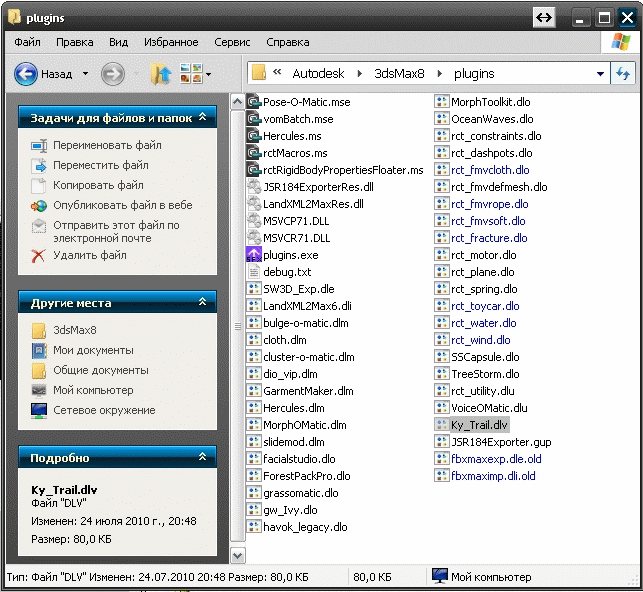This screenshot has height=592, width=643.
Task: Show hidden path levels via double chevron
Action: pos(277,72)
